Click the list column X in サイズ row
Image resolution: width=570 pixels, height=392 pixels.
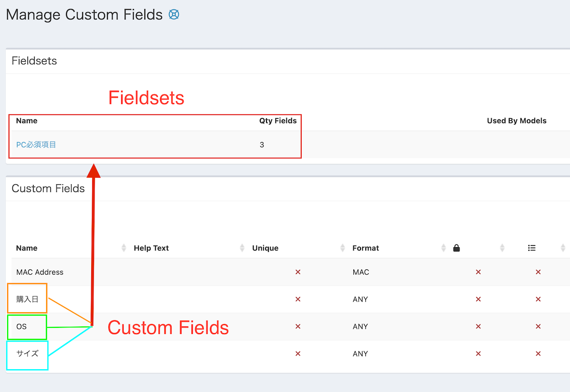(538, 354)
